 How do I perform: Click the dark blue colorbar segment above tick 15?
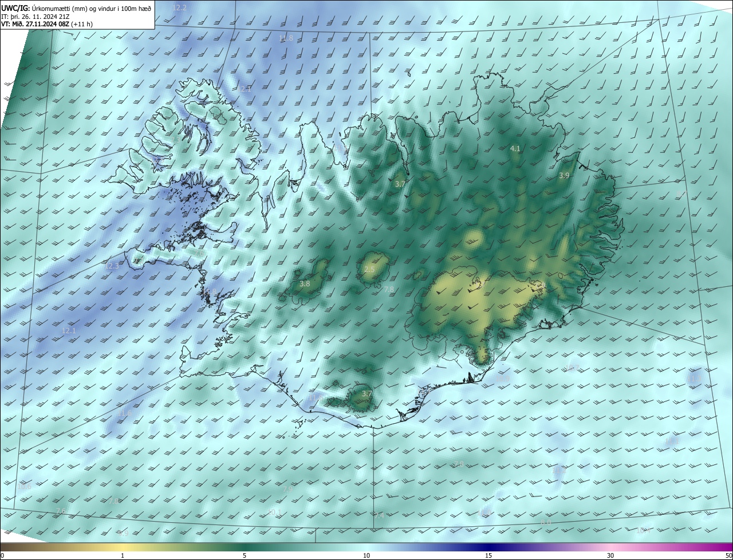[x=488, y=547]
